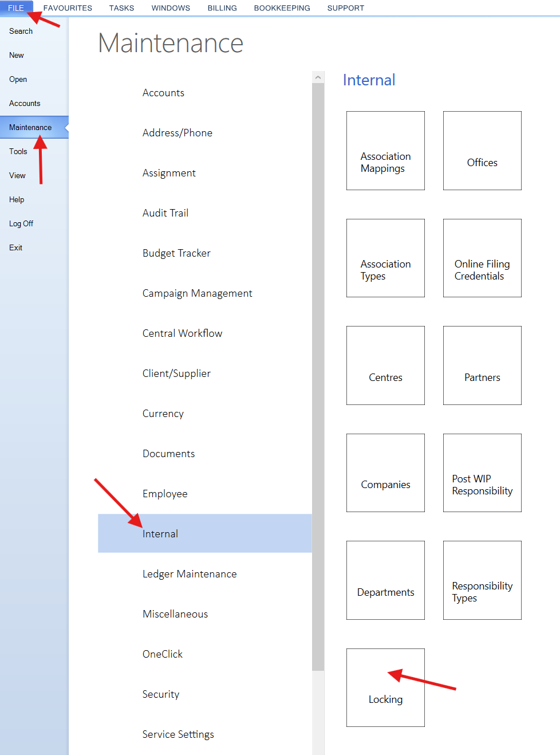Open the Tools sidebar item
This screenshot has height=755, width=560.
pos(18,151)
